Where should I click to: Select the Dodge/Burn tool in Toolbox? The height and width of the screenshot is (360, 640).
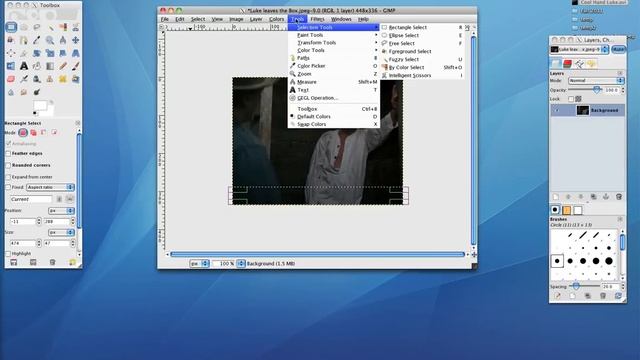tap(37, 92)
